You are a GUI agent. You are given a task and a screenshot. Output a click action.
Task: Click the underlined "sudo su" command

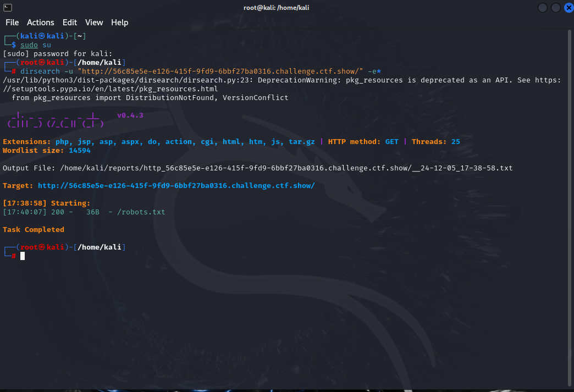pyautogui.click(x=36, y=45)
